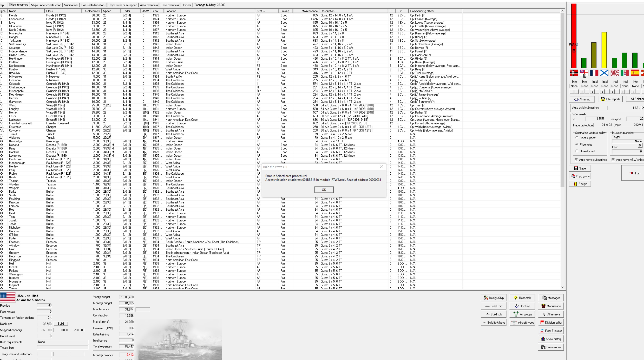The image size is (644, 360).
Task: Open the Aircraft types screen
Action: [522, 322]
